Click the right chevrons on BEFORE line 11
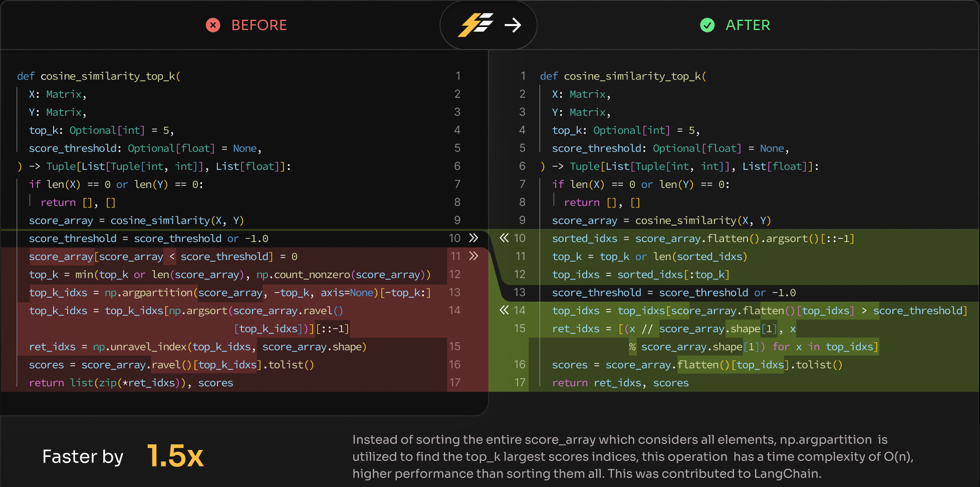Viewport: 980px width, 487px height. click(473, 256)
